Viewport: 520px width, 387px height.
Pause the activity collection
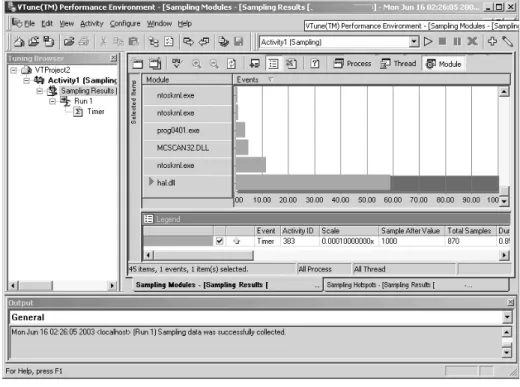click(457, 42)
